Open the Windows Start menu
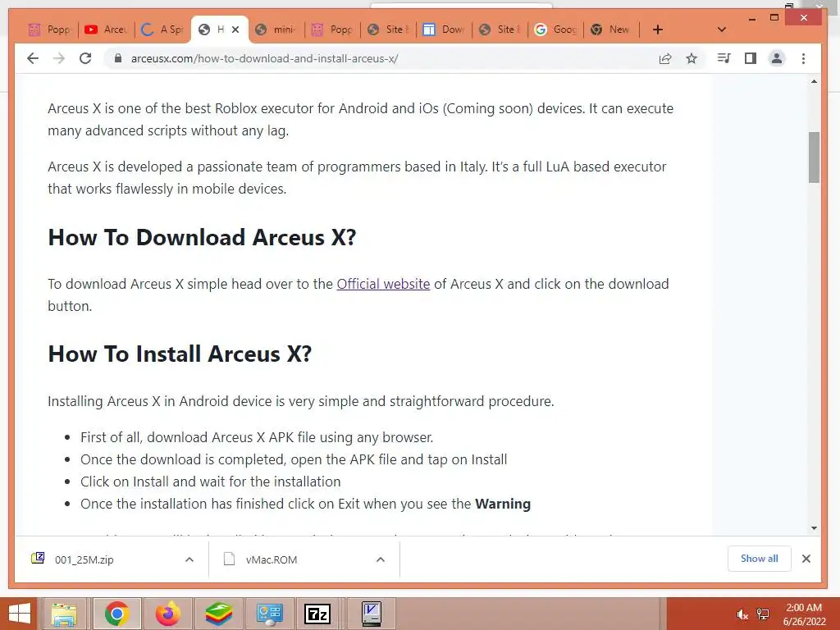 (x=19, y=614)
